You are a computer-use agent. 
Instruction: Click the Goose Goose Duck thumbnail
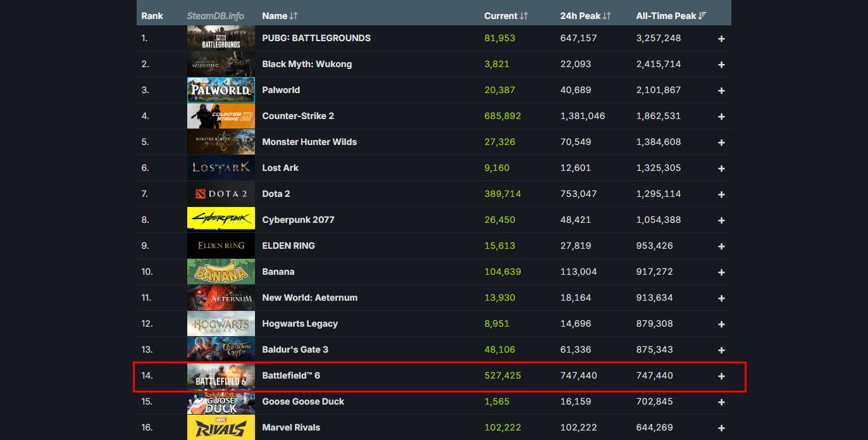point(221,401)
